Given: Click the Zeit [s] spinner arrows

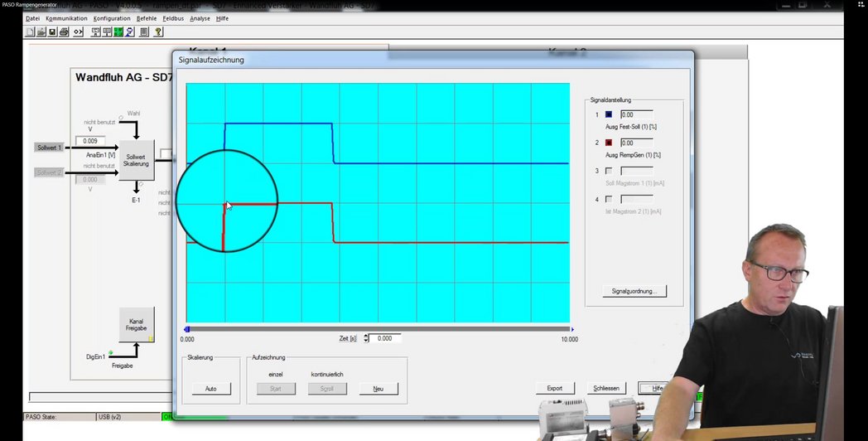Looking at the screenshot, I should (x=365, y=338).
